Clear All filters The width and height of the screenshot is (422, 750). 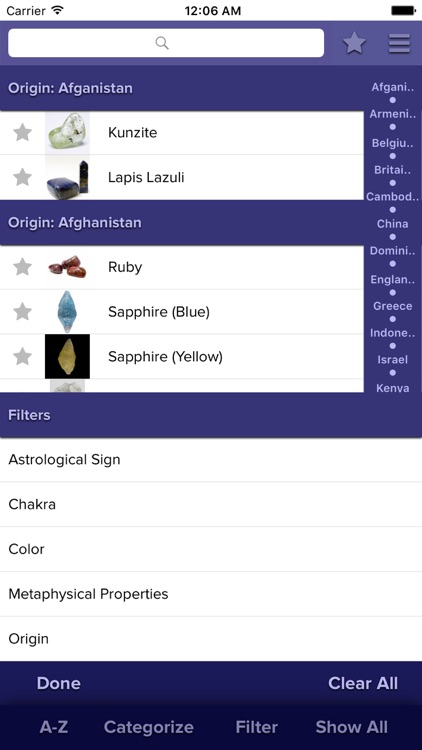363,683
